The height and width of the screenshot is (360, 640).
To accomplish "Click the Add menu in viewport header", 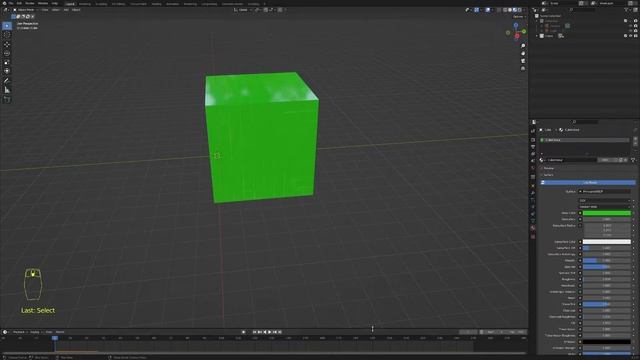I will pyautogui.click(x=66, y=10).
